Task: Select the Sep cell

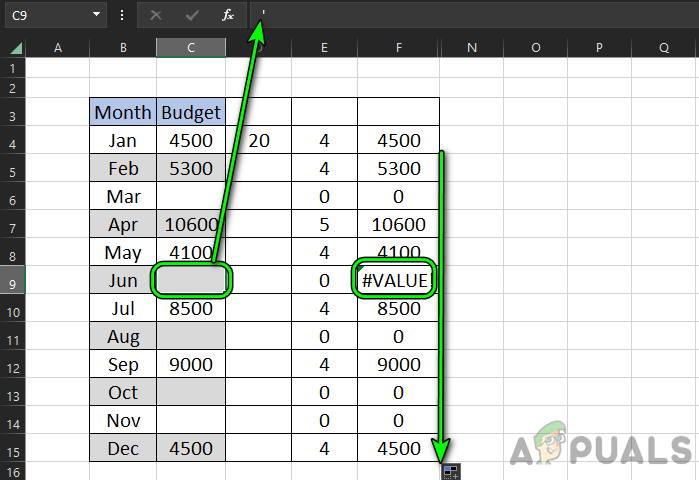Action: pyautogui.click(x=123, y=364)
